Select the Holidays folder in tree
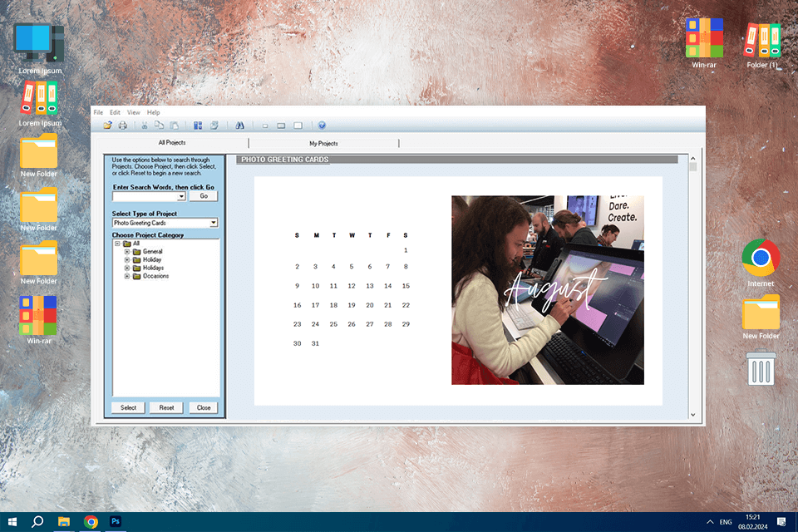This screenshot has height=532, width=798. coord(148,268)
